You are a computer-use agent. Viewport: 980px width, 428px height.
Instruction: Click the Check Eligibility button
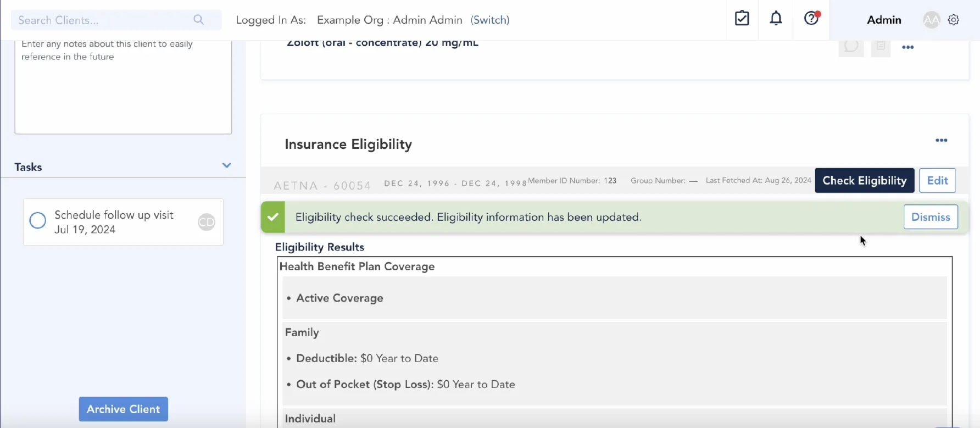(x=865, y=180)
